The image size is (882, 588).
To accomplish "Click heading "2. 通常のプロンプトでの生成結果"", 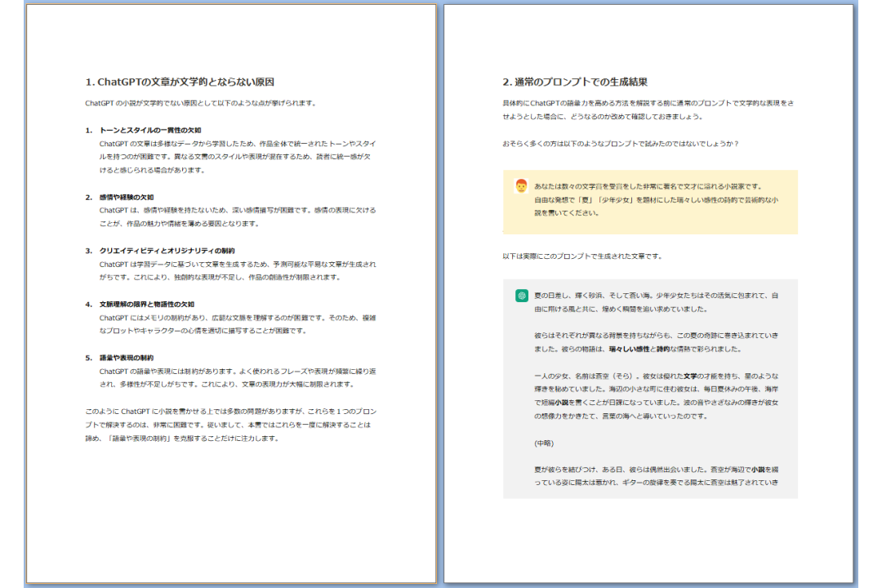I will [575, 82].
